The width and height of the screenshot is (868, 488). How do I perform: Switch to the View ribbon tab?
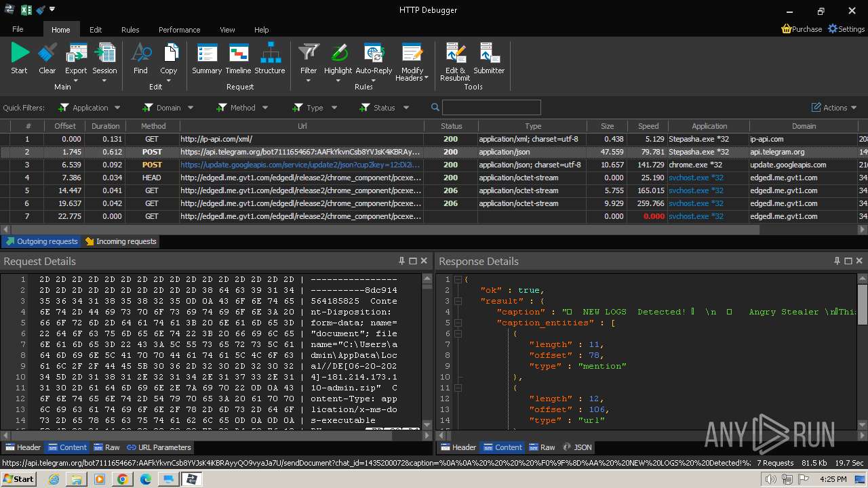[x=227, y=29]
